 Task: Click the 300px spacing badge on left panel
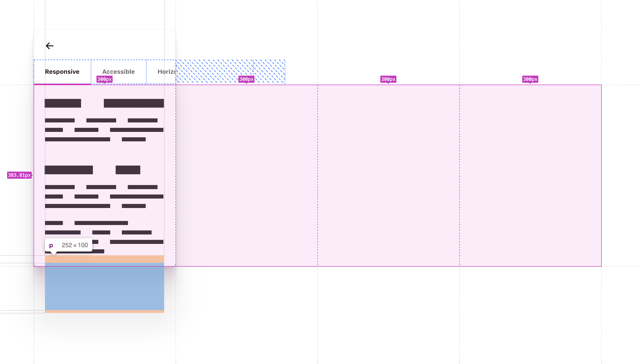tap(104, 79)
